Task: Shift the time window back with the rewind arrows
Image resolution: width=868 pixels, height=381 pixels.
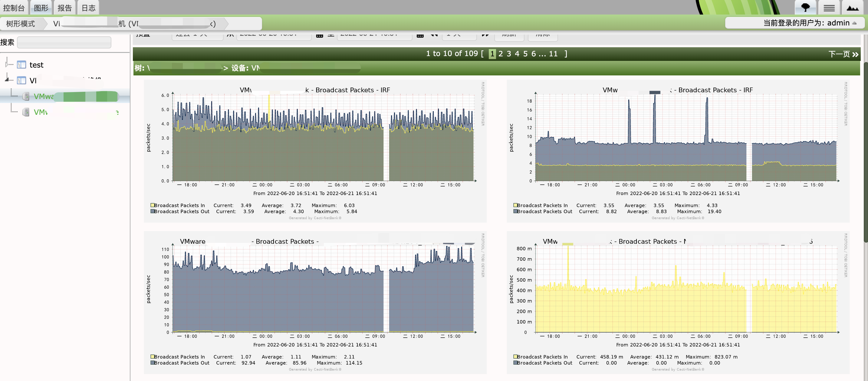Action: [434, 35]
